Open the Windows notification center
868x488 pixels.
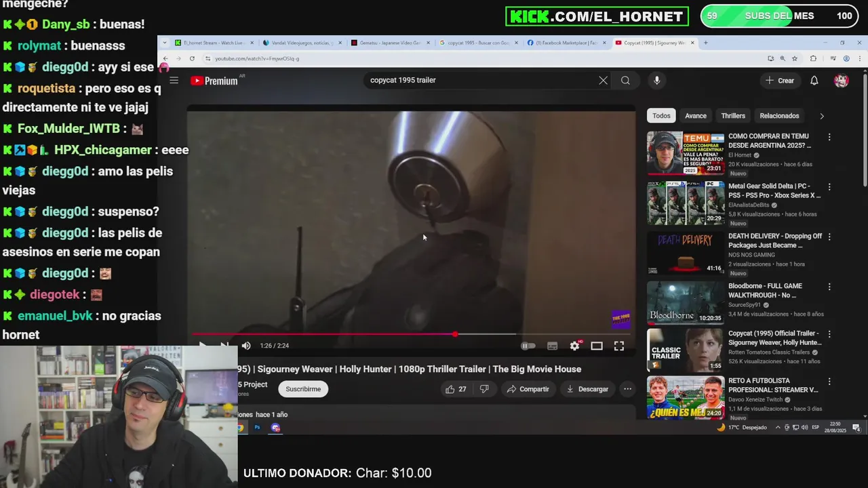(x=856, y=428)
